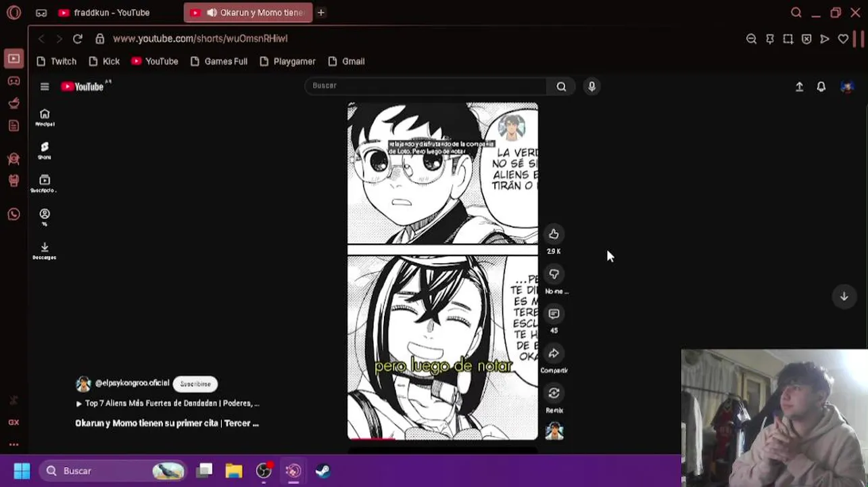
Task: Open the Kick bookmark
Action: coord(103,62)
